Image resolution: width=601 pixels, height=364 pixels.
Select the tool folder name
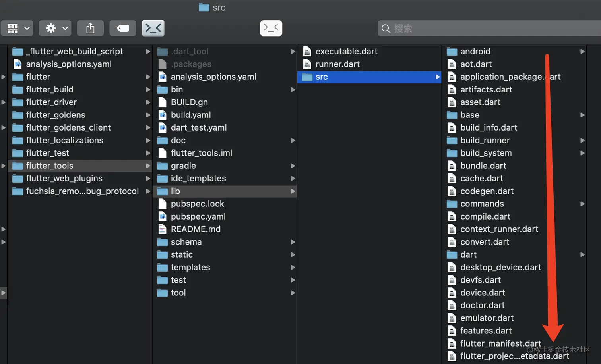[x=178, y=293]
